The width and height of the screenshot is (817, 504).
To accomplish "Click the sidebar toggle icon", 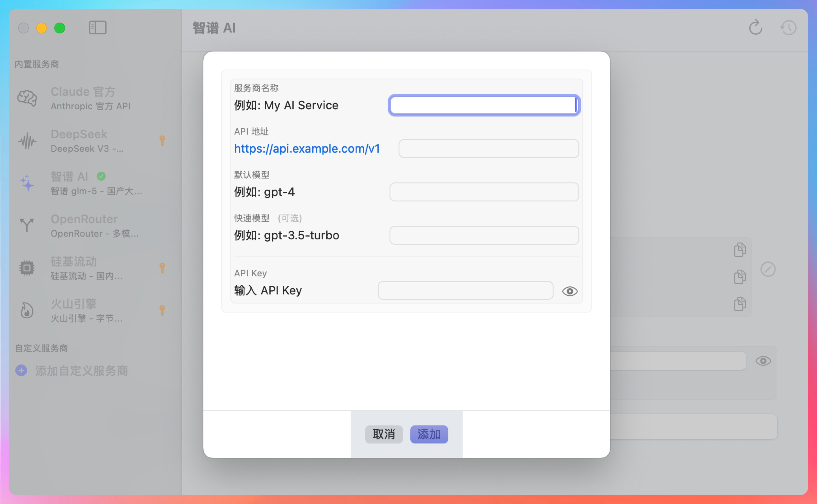I will [97, 28].
